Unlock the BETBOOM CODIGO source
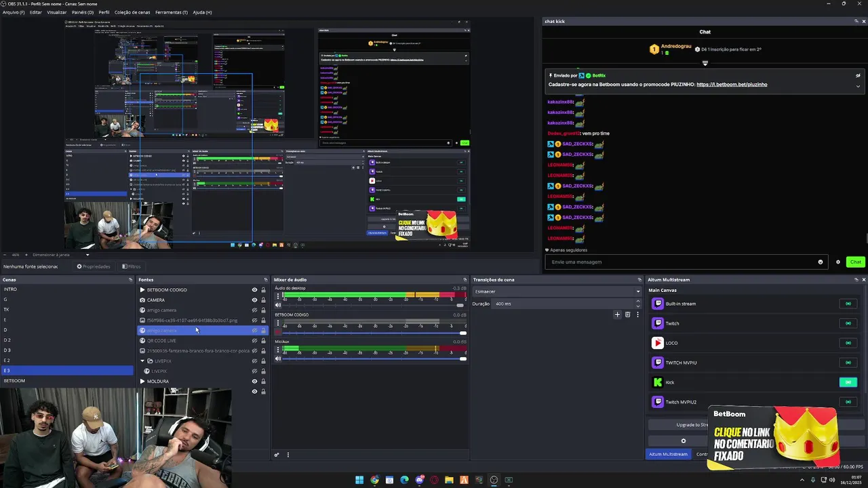The width and height of the screenshot is (868, 488). point(263,290)
